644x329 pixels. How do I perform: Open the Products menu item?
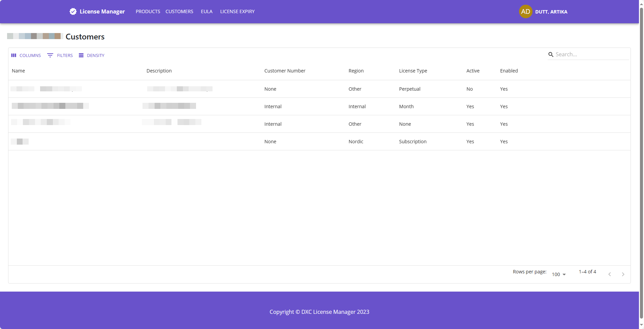point(148,11)
